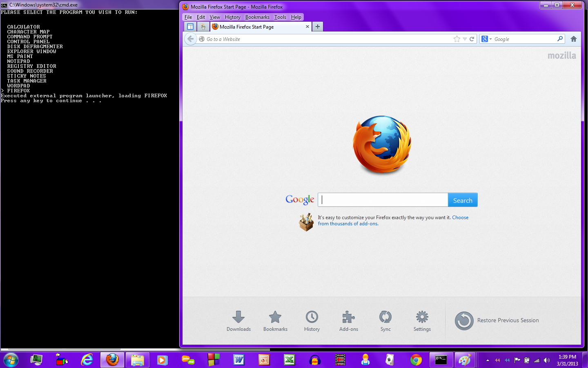Open join.me from the taskbar
The height and width of the screenshot is (368, 588).
click(188, 360)
